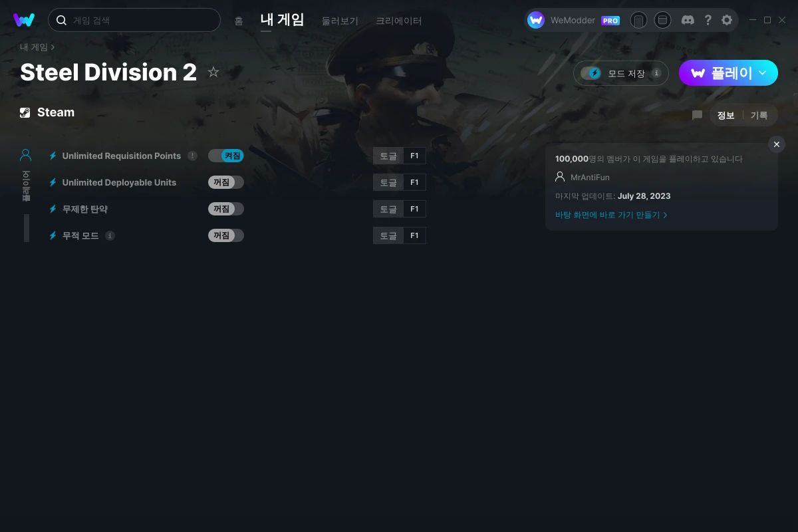Toggle the 모드 저장 switch
The height and width of the screenshot is (532, 798).
pyautogui.click(x=591, y=73)
